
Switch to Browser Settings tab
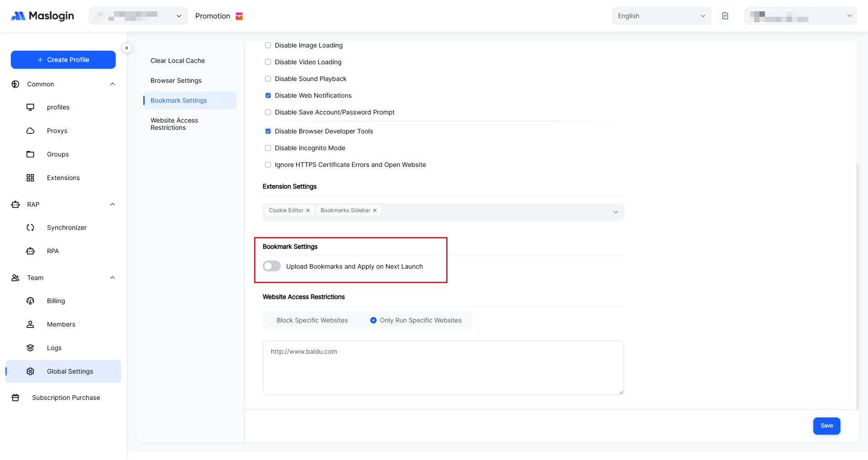pyautogui.click(x=176, y=81)
